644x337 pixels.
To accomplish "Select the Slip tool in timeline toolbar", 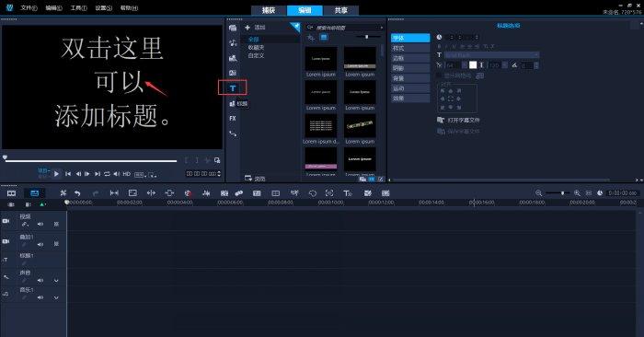I will (114, 193).
